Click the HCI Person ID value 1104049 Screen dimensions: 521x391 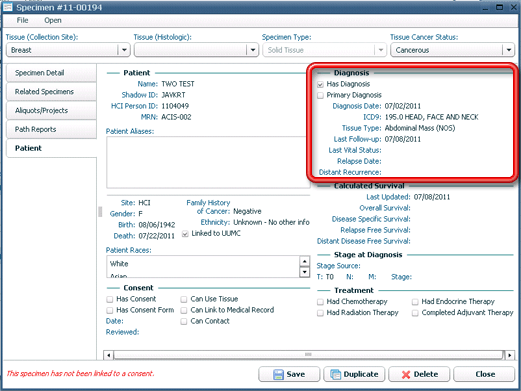pos(175,106)
